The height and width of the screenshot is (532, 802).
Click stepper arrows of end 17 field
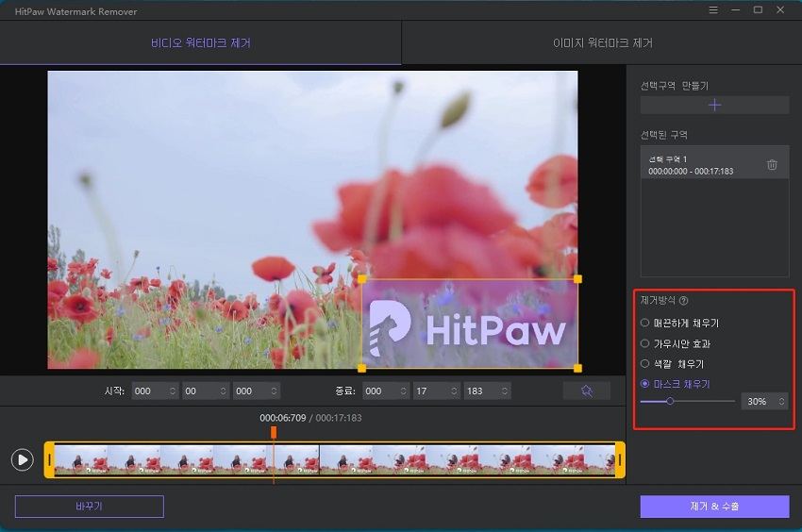(x=454, y=391)
